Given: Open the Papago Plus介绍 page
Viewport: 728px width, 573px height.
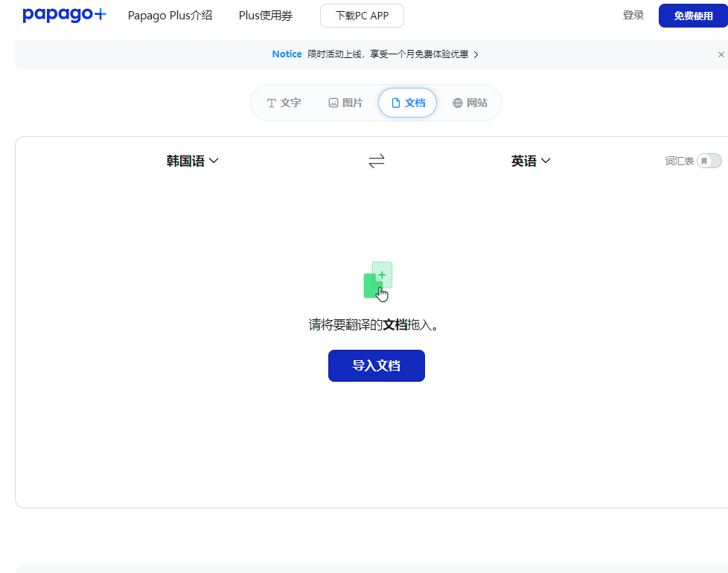Looking at the screenshot, I should tap(170, 16).
